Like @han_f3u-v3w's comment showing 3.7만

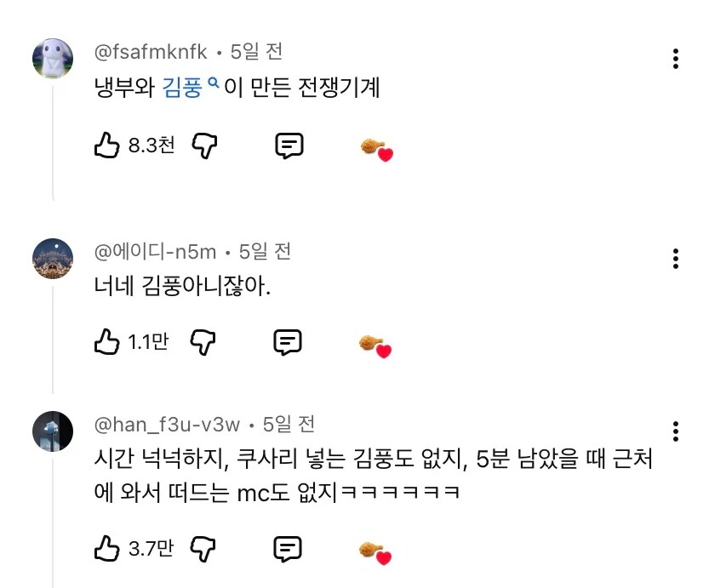106,548
